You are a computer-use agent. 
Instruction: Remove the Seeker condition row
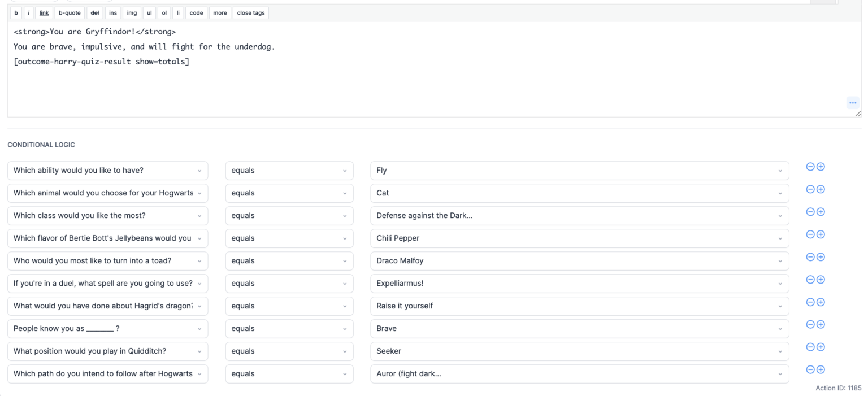click(x=810, y=347)
